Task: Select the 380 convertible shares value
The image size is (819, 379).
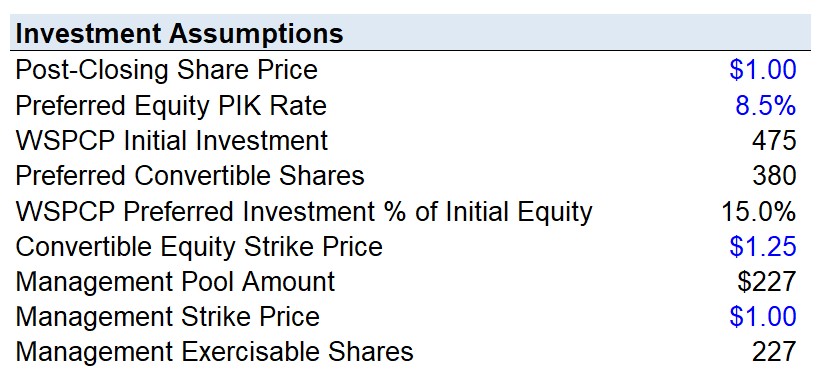Action: tap(774, 176)
